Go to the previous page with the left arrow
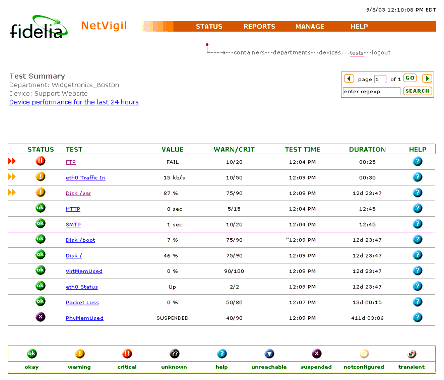 tap(349, 79)
